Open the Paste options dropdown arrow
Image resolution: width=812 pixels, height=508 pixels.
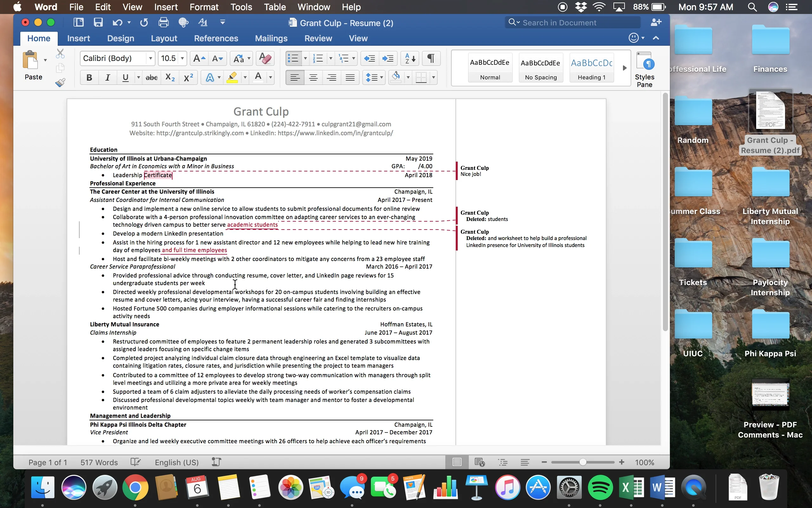pyautogui.click(x=45, y=60)
